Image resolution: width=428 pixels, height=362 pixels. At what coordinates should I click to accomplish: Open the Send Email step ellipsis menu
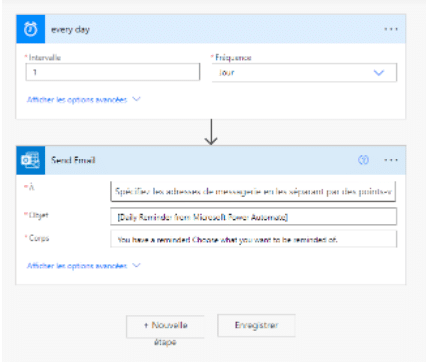tap(391, 160)
